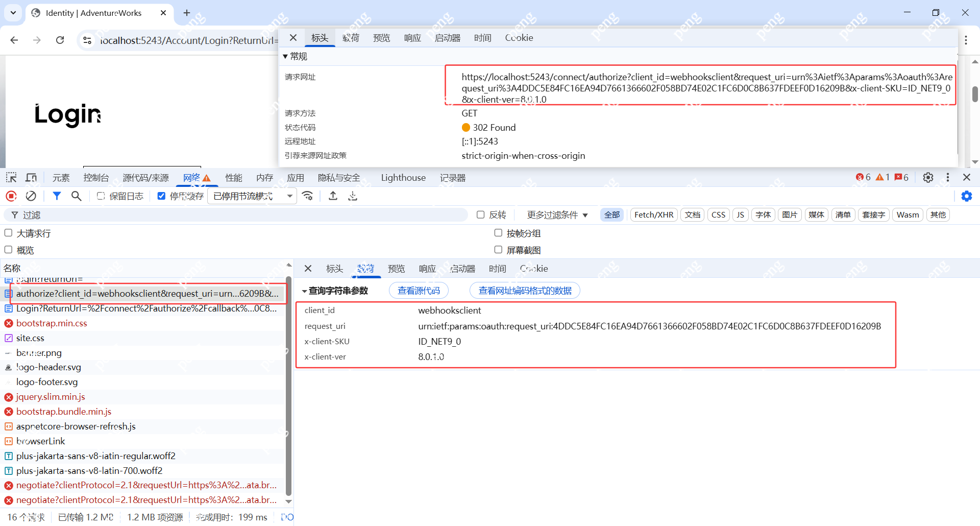This screenshot has width=980, height=526.
Task: Close the DevTools panel
Action: click(x=967, y=177)
